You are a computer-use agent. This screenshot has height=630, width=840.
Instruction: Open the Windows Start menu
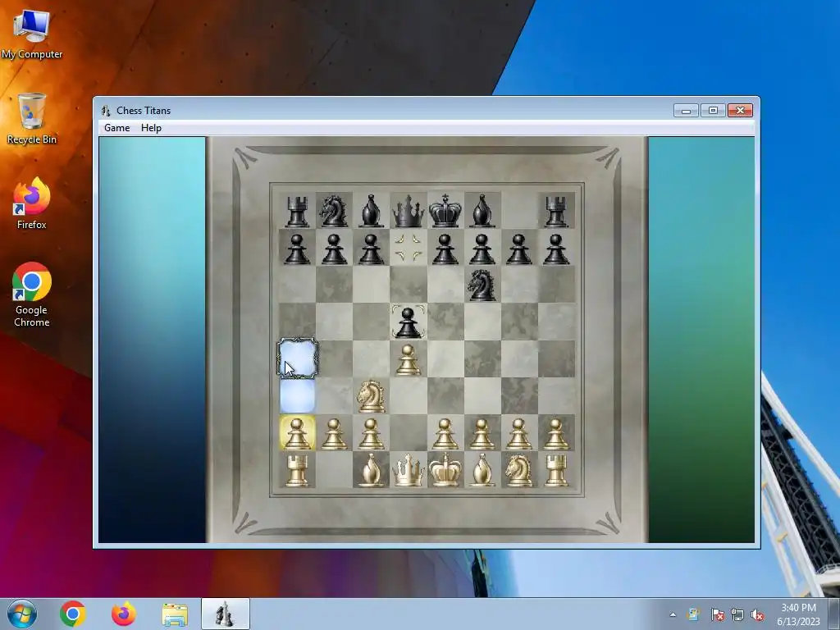[x=22, y=614]
